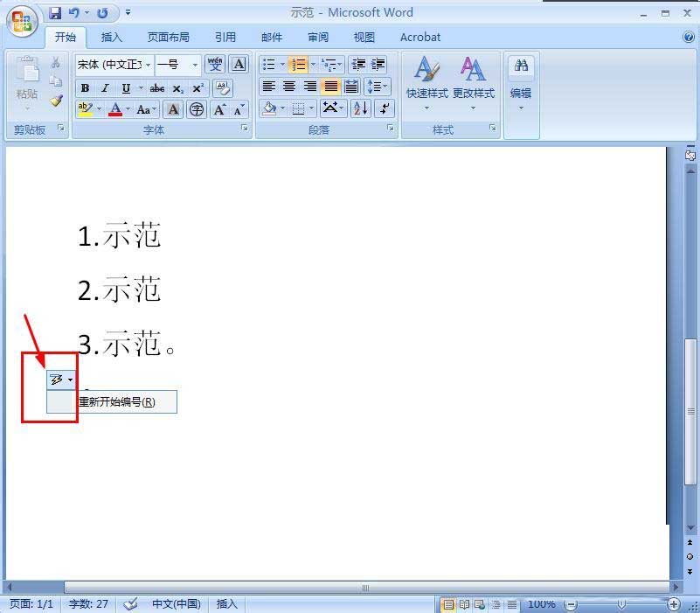The width and height of the screenshot is (700, 613).
Task: Toggle bold formatting
Action: coord(85,88)
